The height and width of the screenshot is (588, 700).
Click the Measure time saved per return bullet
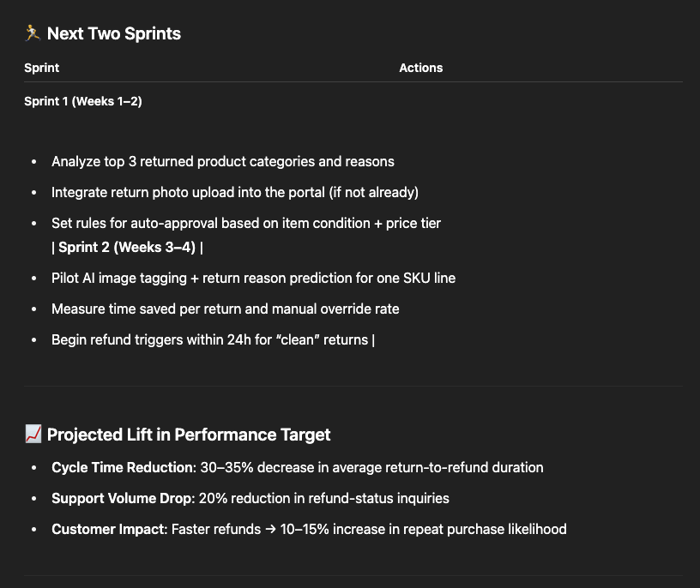[x=226, y=309]
